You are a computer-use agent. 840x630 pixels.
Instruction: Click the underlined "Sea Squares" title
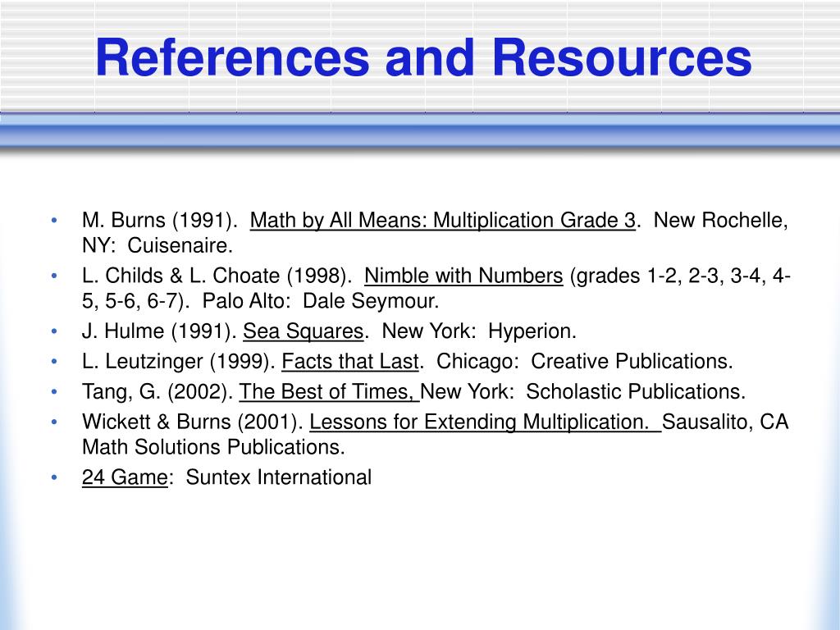304,331
